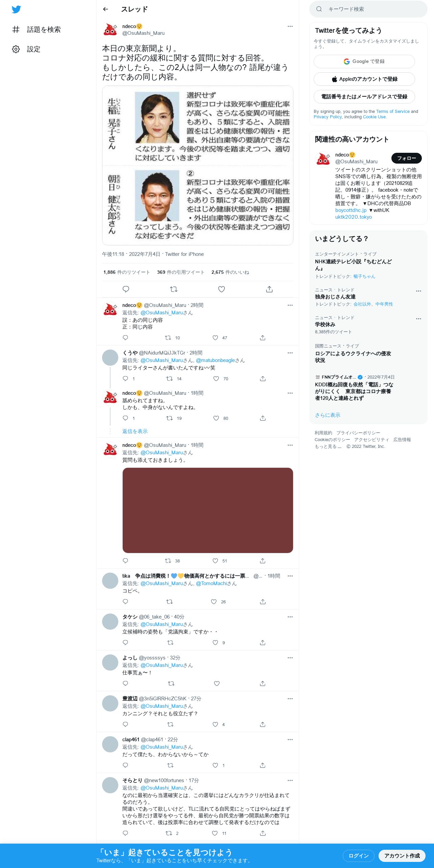Like the main tweet using the heart icon
Viewport: 434px width, 868px height.
[221, 289]
